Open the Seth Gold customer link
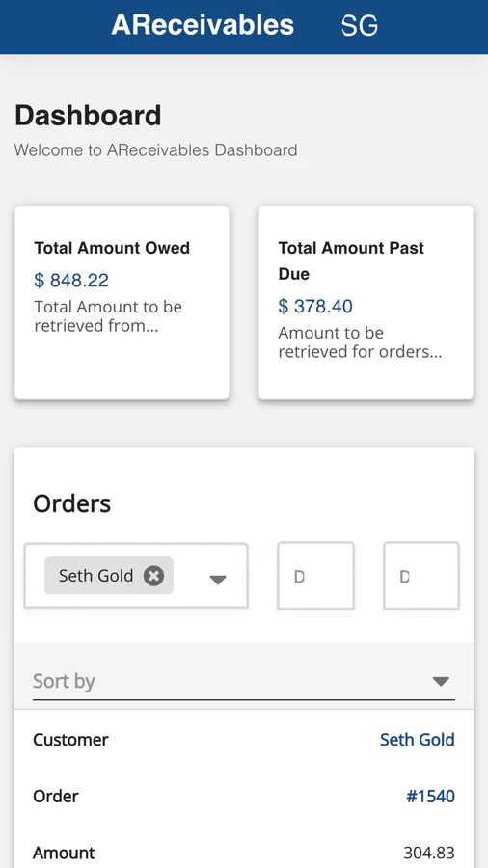488x868 pixels. [x=418, y=740]
